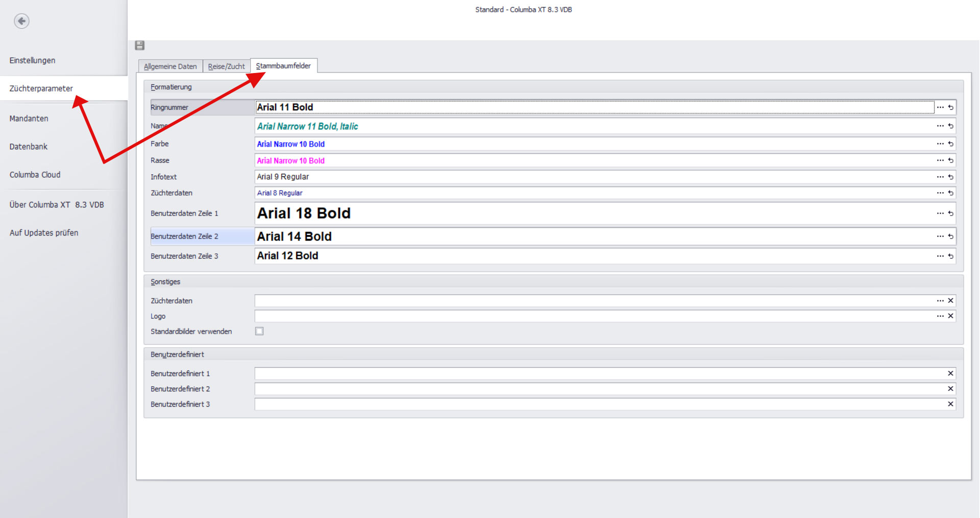The height and width of the screenshot is (518, 980).
Task: Open the Reise/Zucht tab
Action: (x=226, y=66)
